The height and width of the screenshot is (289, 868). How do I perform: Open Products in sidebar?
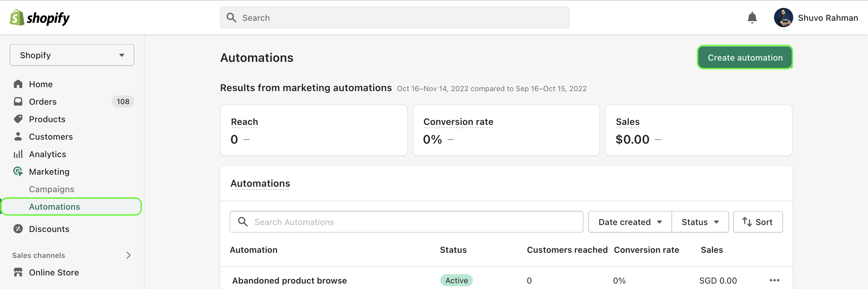click(47, 119)
